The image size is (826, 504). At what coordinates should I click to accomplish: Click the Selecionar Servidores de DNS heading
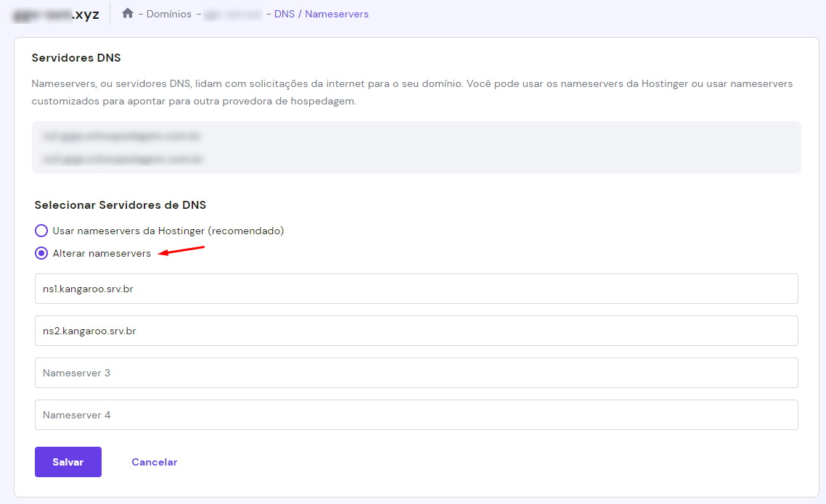[x=120, y=205]
